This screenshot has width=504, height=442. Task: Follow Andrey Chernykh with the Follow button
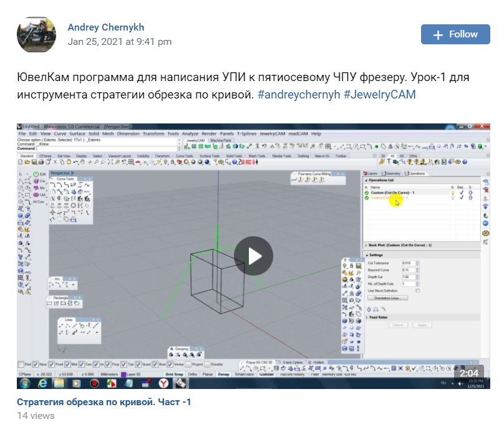point(455,34)
